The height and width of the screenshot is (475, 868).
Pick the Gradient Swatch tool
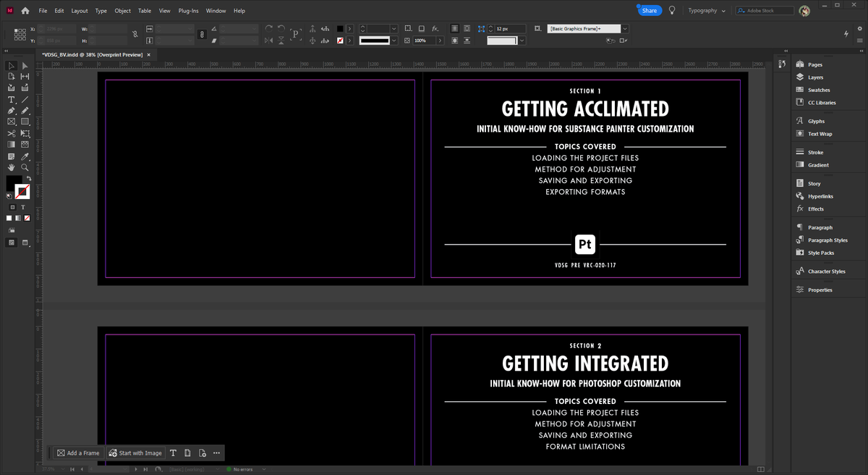[11, 145]
